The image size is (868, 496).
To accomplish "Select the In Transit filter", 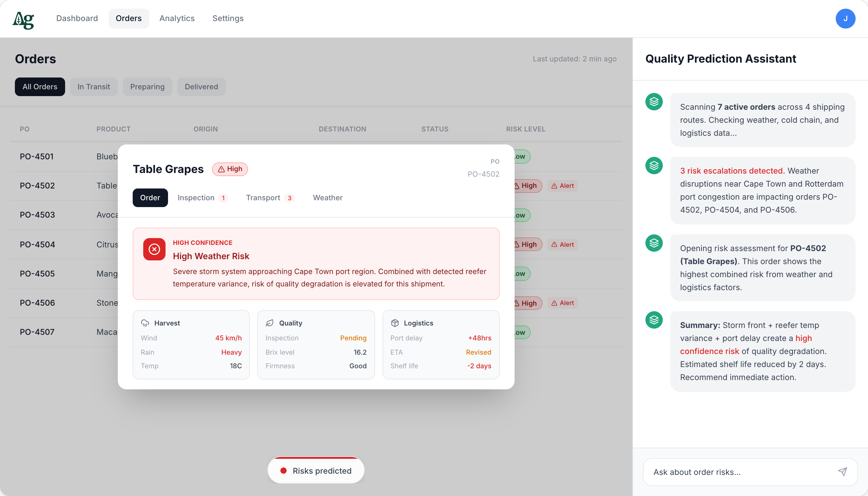I will [94, 86].
